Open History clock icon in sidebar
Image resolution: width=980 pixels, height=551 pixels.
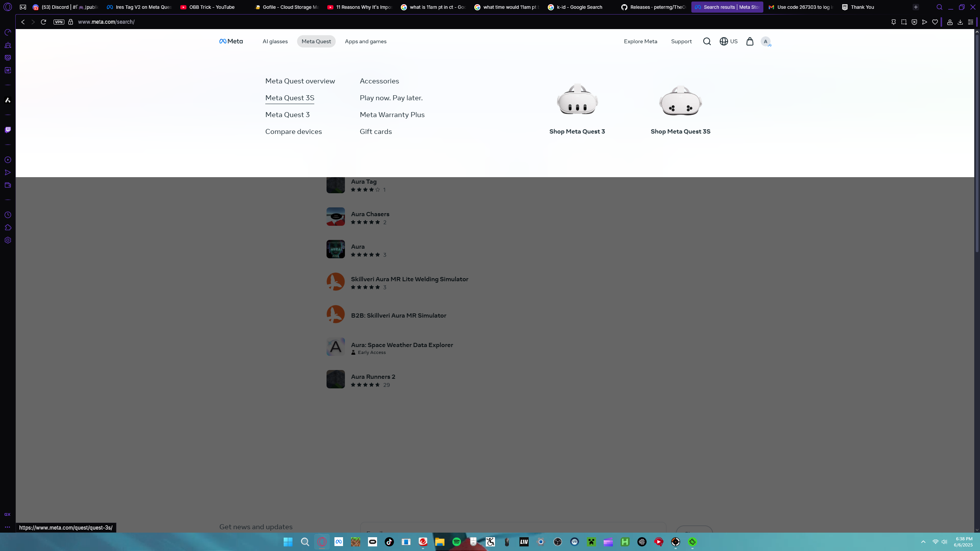tap(8, 215)
